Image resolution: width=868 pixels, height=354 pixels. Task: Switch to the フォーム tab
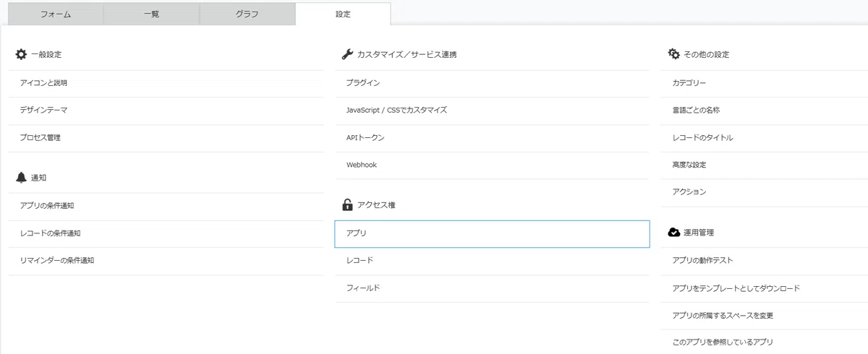[56, 14]
